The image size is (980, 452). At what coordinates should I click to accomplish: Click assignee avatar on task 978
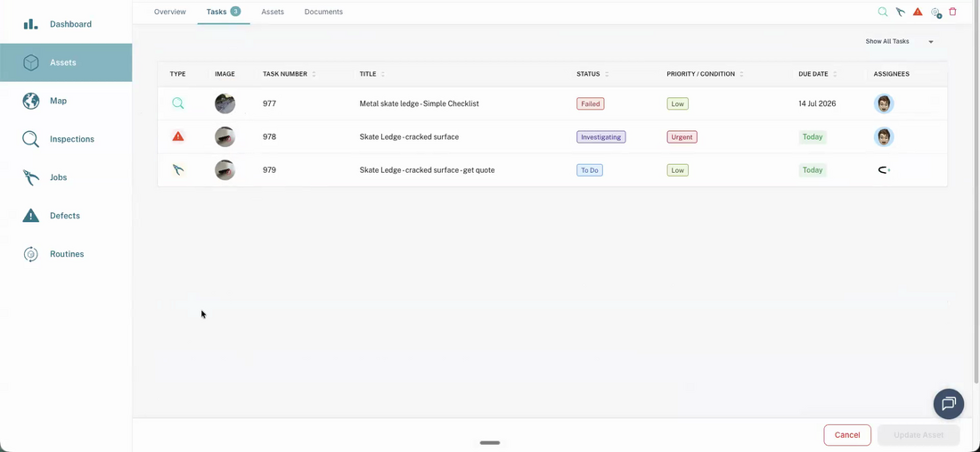pyautogui.click(x=884, y=137)
